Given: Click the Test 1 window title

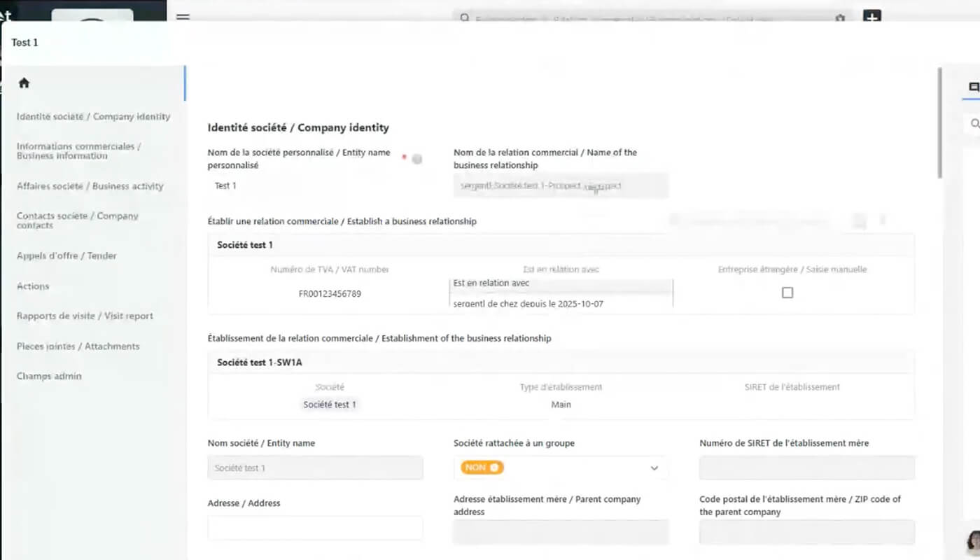Looking at the screenshot, I should 24,43.
